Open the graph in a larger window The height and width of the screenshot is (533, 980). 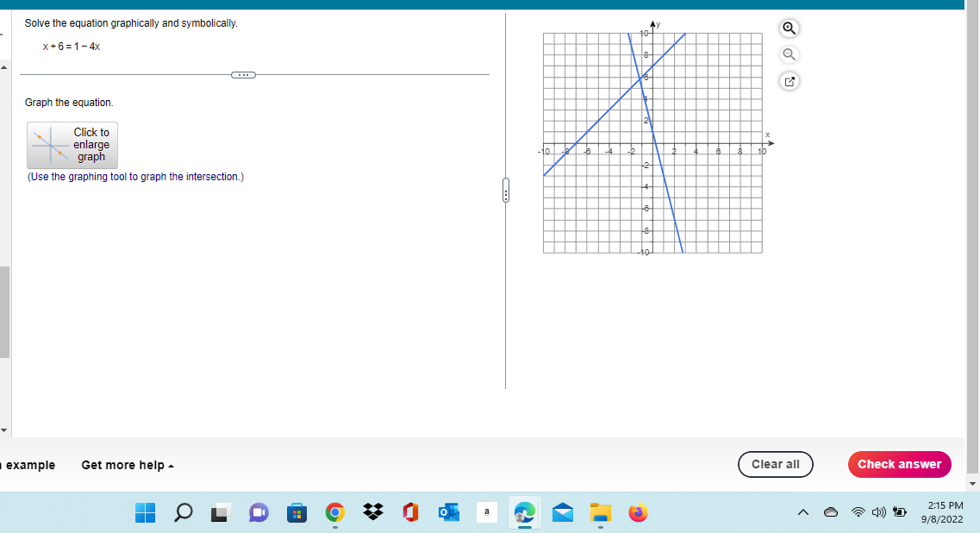tap(788, 81)
